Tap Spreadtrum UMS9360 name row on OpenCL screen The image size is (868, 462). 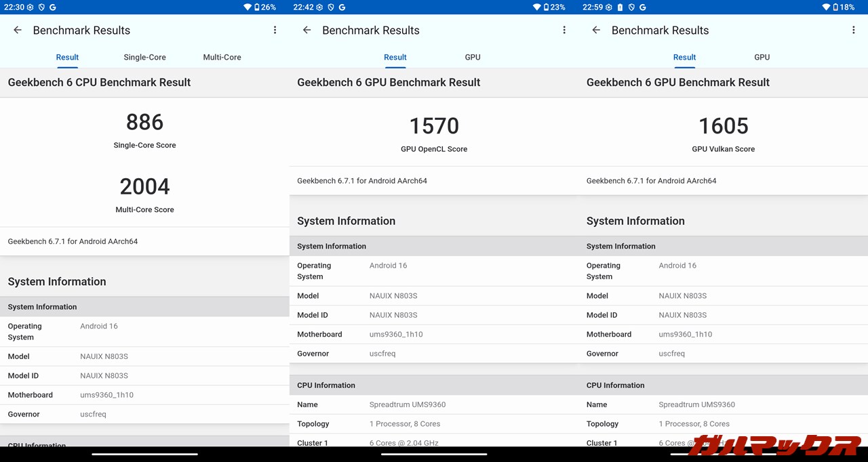point(434,404)
